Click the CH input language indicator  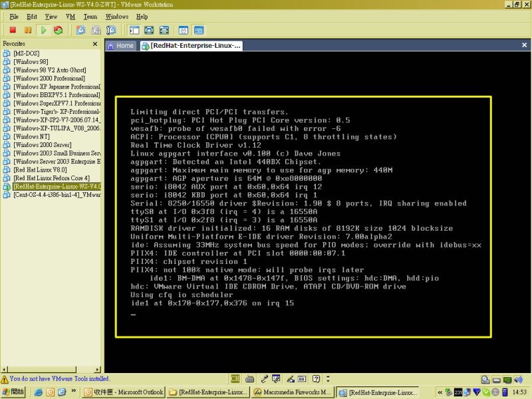235,378
